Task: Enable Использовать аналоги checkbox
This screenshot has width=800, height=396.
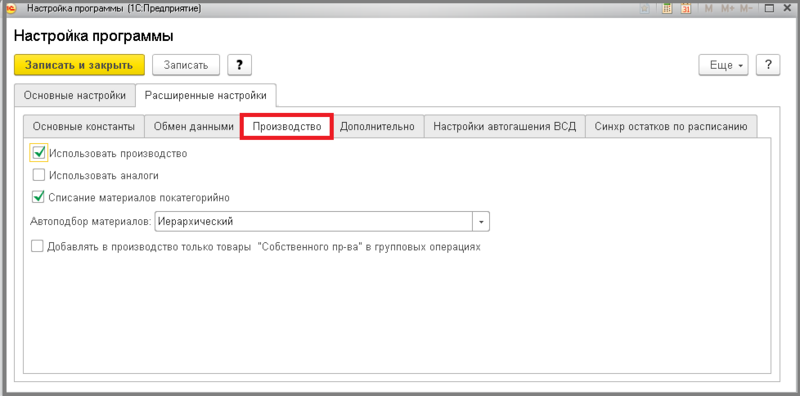Action: coord(39,175)
